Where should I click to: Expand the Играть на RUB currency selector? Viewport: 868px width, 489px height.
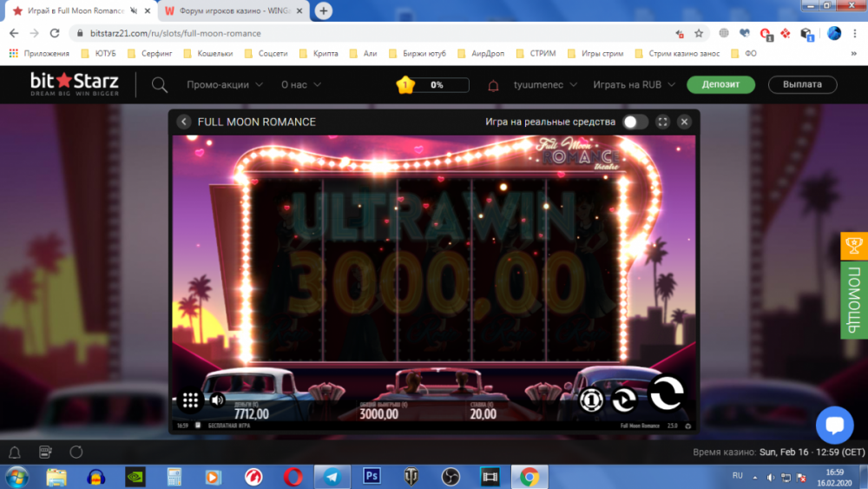point(633,85)
